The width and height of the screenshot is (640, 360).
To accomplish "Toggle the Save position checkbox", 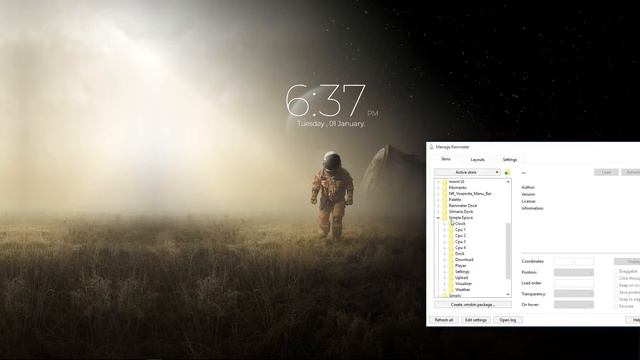I will [616, 292].
